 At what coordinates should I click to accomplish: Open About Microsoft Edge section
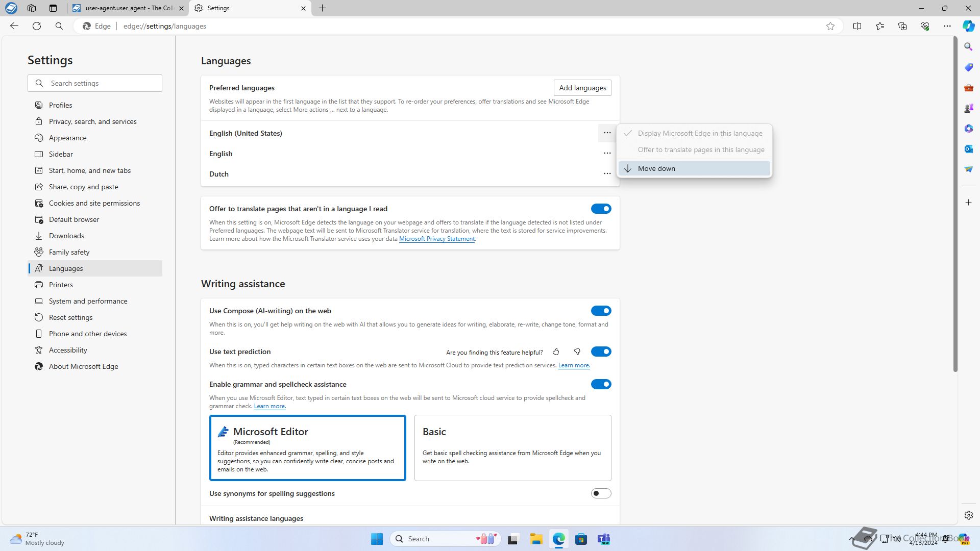point(95,366)
